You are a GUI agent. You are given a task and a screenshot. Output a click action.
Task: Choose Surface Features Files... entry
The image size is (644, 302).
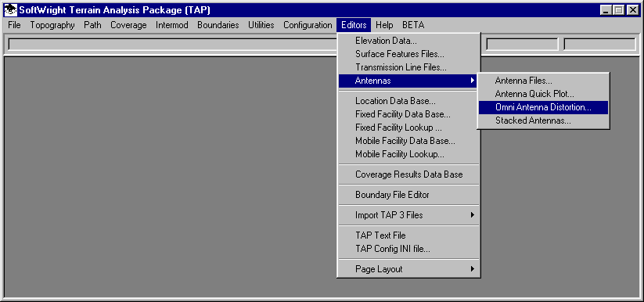pyautogui.click(x=408, y=54)
